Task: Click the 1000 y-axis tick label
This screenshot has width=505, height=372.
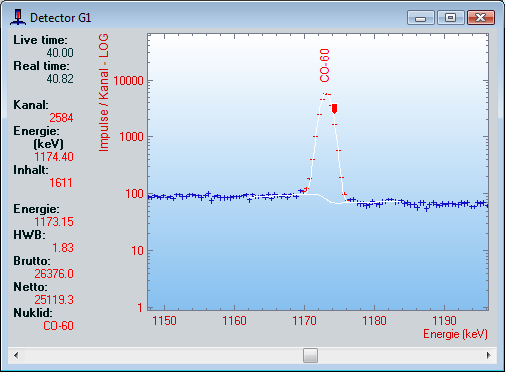Action: (x=131, y=137)
